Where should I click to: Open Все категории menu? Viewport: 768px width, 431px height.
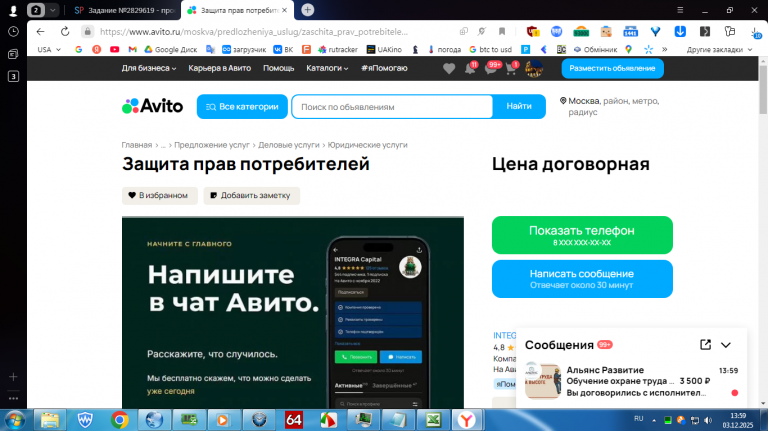(242, 106)
